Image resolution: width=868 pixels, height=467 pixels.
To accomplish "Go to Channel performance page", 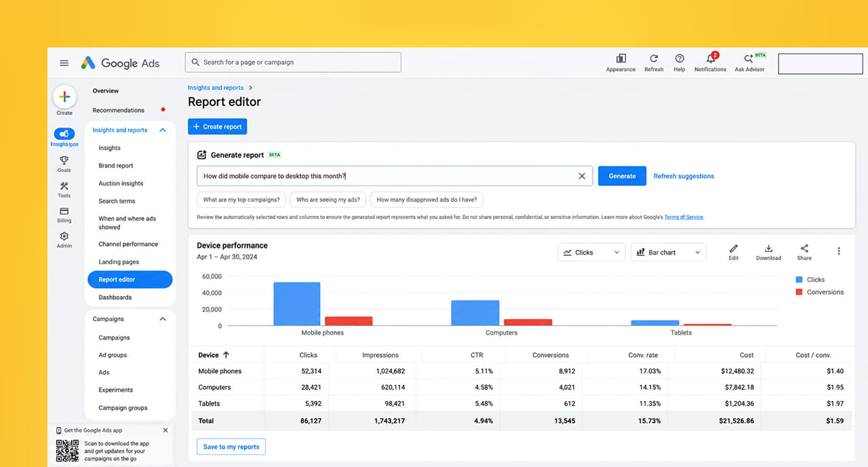I will (x=128, y=244).
